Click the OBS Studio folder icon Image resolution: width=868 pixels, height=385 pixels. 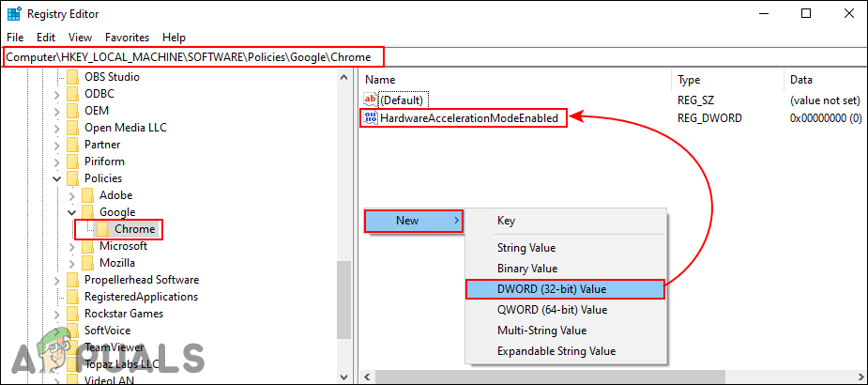tap(74, 77)
